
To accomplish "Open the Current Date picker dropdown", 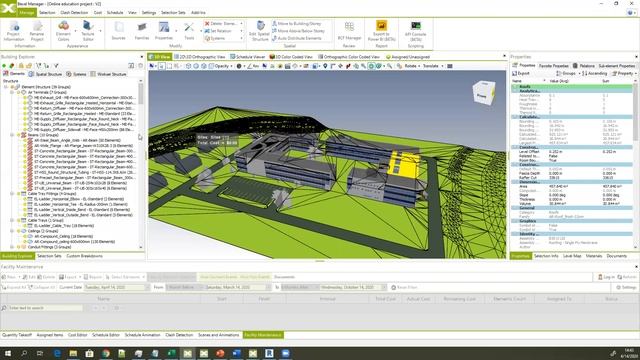I will coord(147,287).
